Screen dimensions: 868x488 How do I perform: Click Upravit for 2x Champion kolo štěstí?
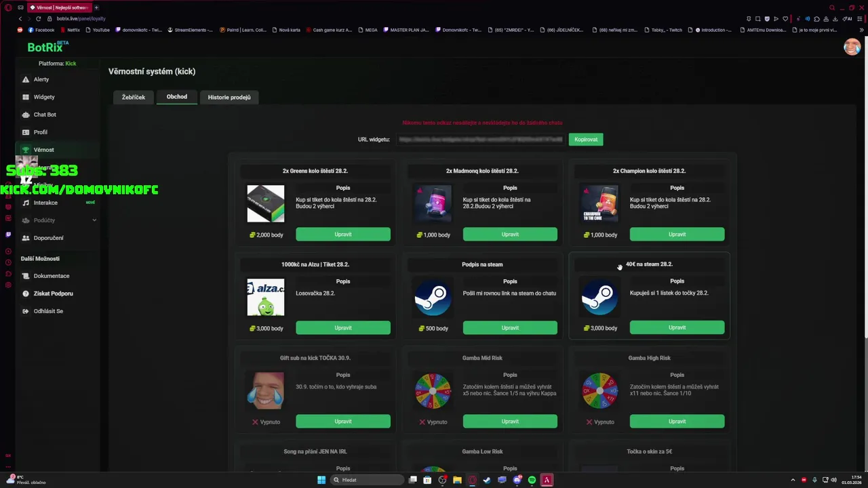pyautogui.click(x=677, y=235)
